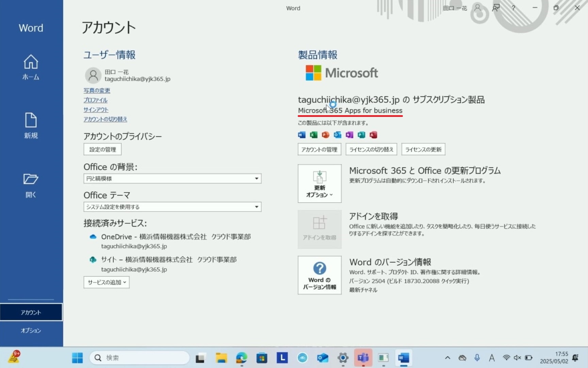Click the IME A input indicator
The height and width of the screenshot is (368, 588).
(x=492, y=358)
